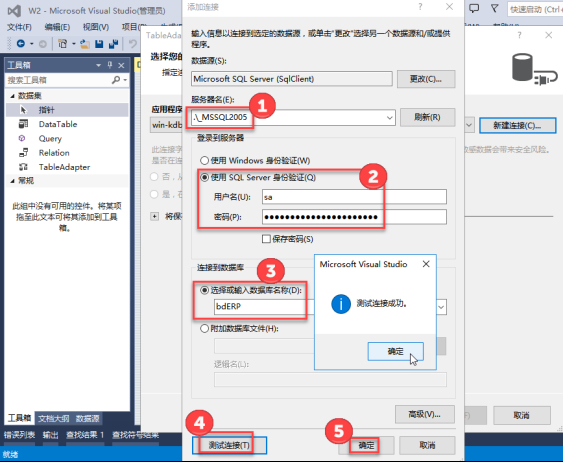Collapse the 常规 toolbox group
The width and height of the screenshot is (563, 462).
13,181
